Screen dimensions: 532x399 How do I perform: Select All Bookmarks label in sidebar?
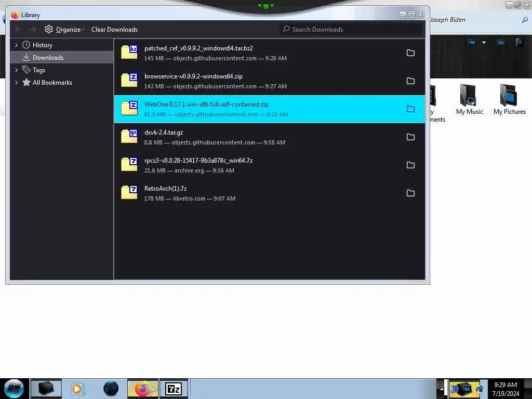coord(52,83)
